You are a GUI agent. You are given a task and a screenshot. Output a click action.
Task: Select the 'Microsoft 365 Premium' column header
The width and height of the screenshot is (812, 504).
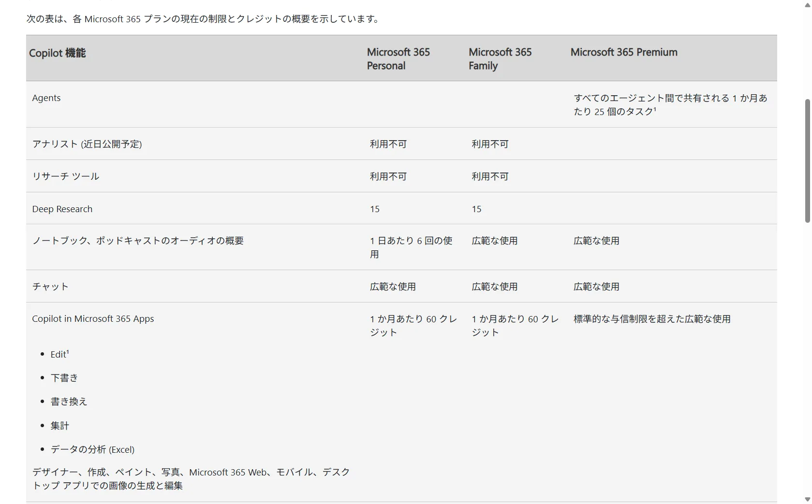coord(624,52)
